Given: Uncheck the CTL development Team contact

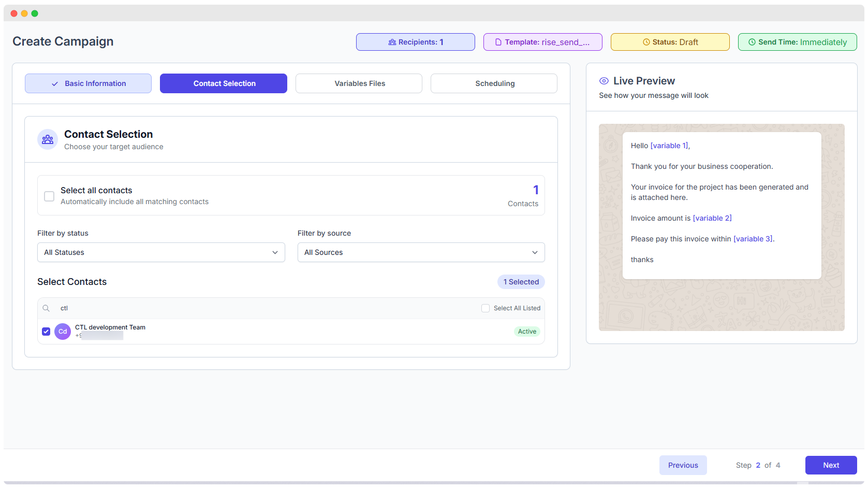Looking at the screenshot, I should click(46, 332).
